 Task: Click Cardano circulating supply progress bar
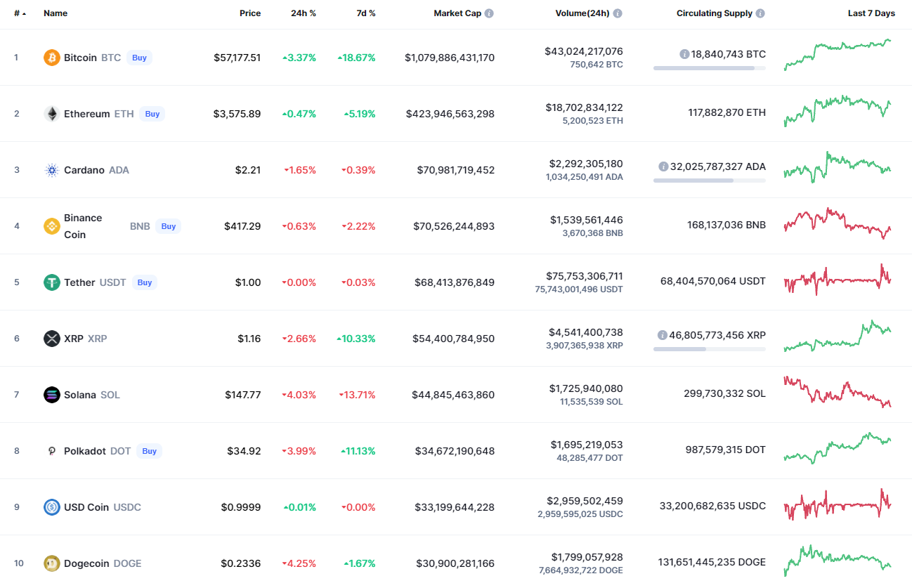(x=710, y=181)
